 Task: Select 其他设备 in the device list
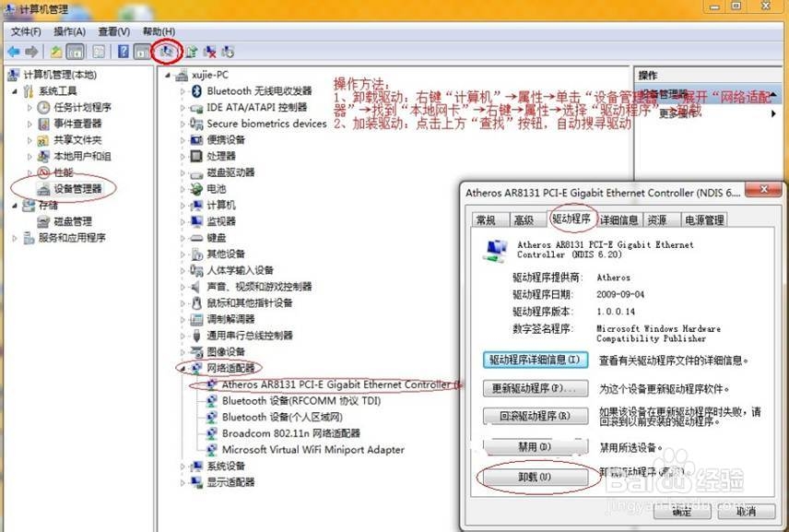pyautogui.click(x=226, y=254)
